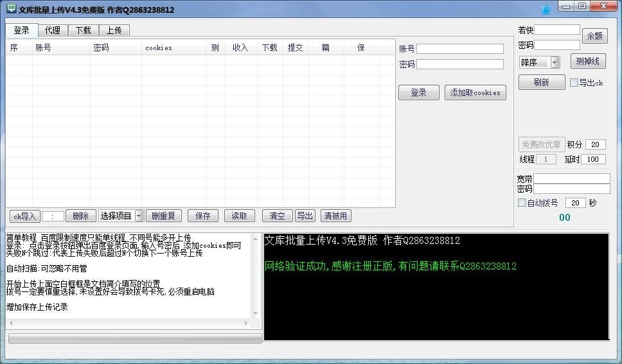Focus the 密码 field under 若快
Image resolution: width=622 pixels, height=364 pixels.
[x=557, y=45]
